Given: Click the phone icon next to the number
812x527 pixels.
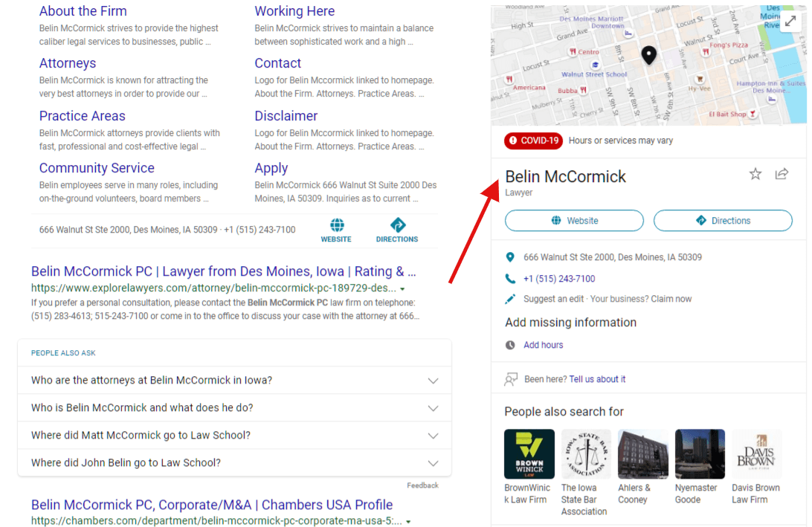Looking at the screenshot, I should [x=510, y=279].
